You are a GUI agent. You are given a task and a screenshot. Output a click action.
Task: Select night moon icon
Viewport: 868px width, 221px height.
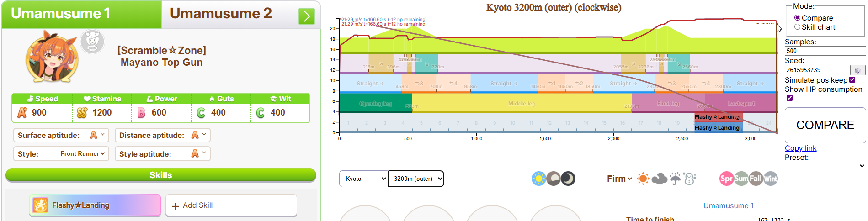(x=568, y=179)
